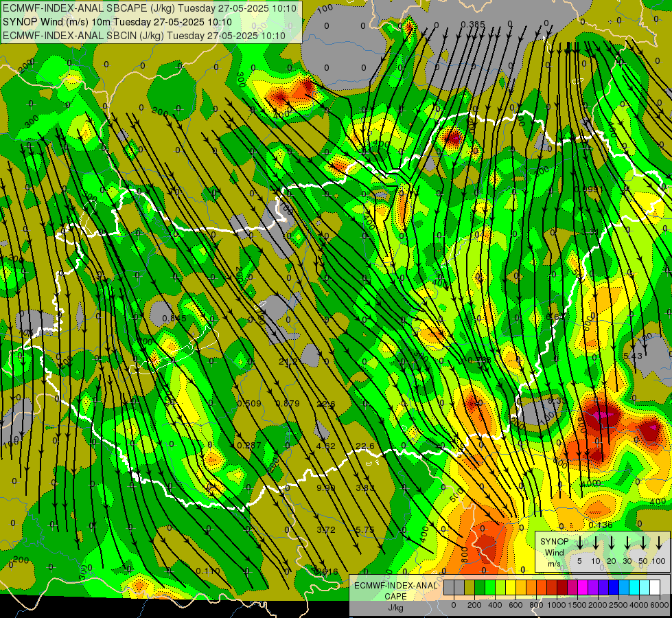This screenshot has width=672, height=618.
Task: Click the map value 5.75
Action: (x=365, y=529)
